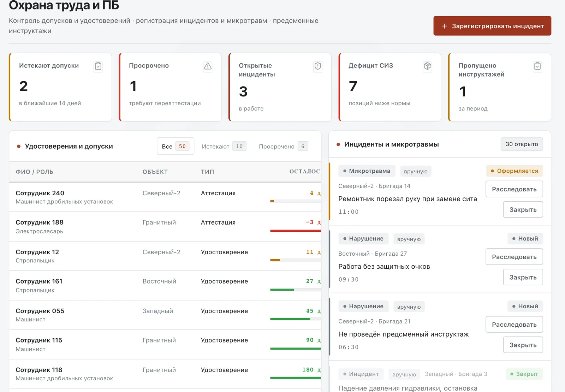This screenshot has height=392, width=565.
Task: Click the Удостоверения и допуски heading
Action: (x=69, y=146)
